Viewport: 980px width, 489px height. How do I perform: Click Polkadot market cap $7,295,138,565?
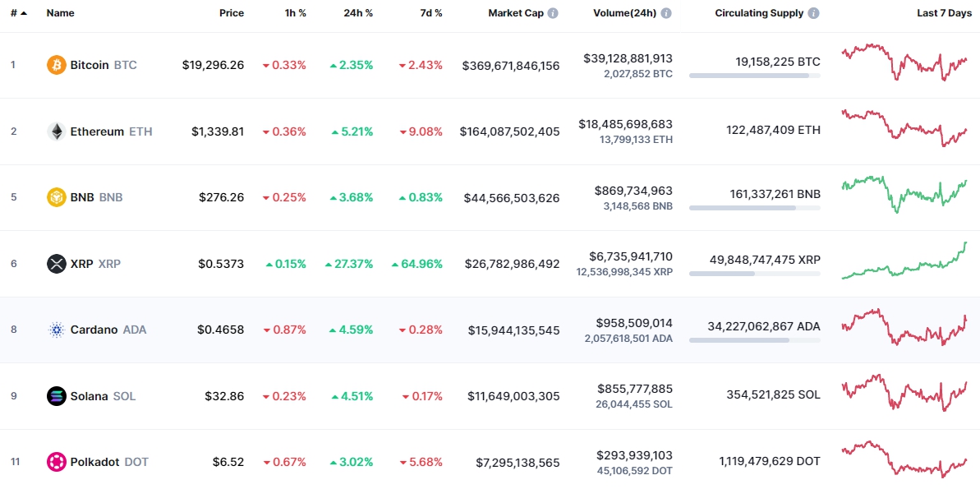point(518,463)
